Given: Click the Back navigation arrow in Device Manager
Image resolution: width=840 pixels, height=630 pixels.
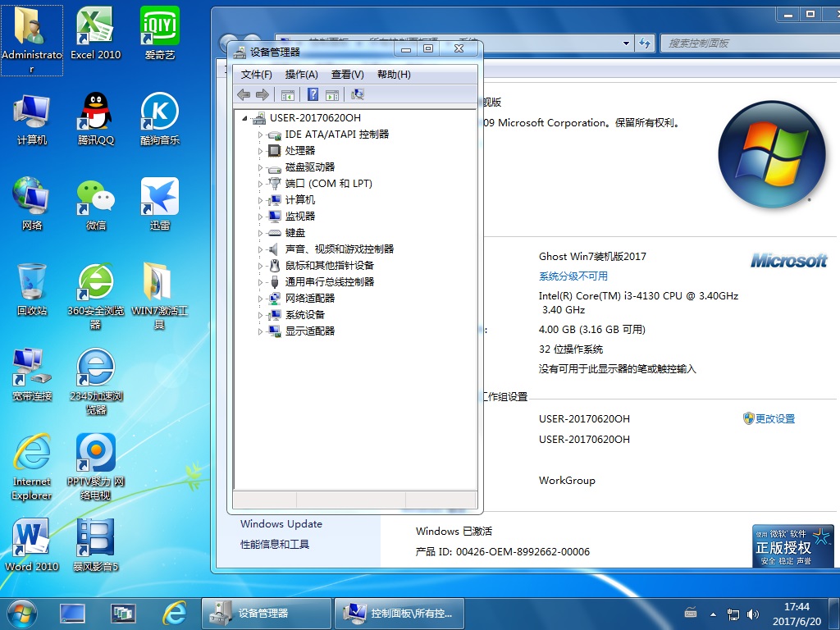Looking at the screenshot, I should tap(243, 94).
